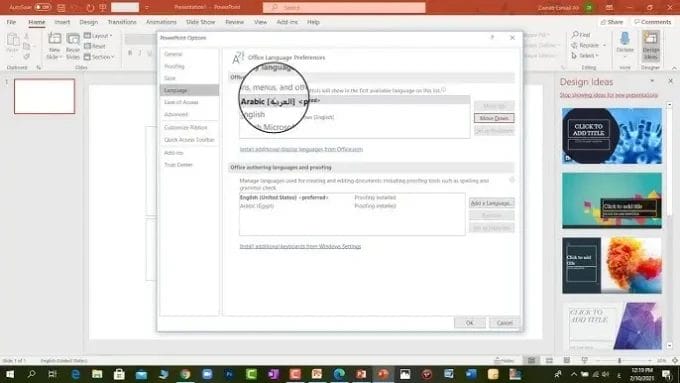The height and width of the screenshot is (383, 680).
Task: Collapse the Design Ideas pane options arrow
Action: pyautogui.click(x=652, y=81)
